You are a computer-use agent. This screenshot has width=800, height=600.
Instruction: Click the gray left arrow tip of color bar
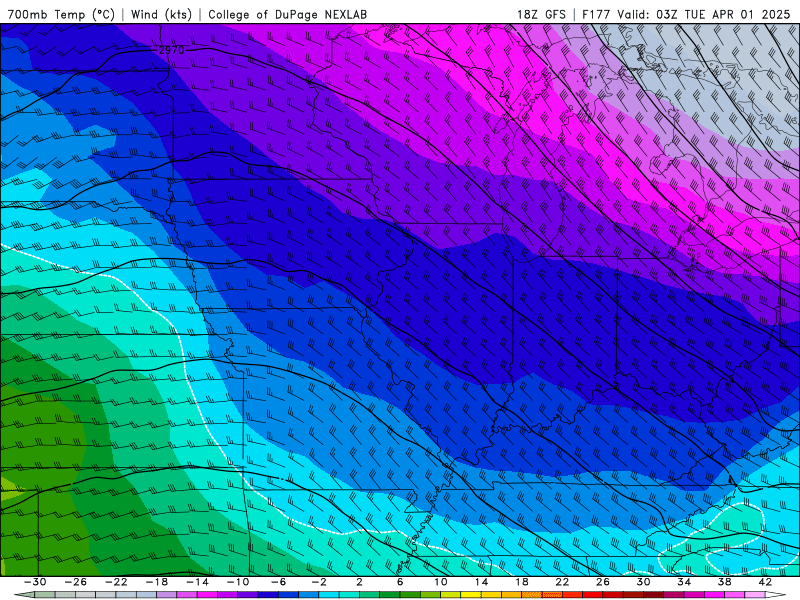click(x=23, y=595)
